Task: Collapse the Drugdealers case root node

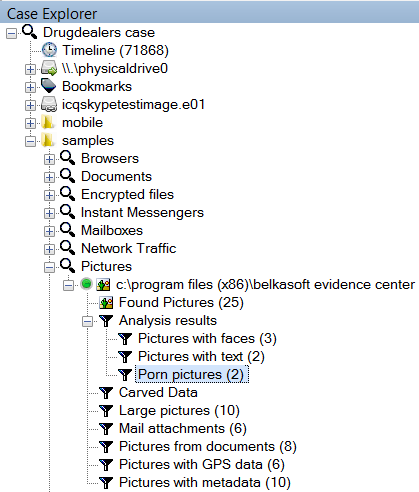Action: [x=11, y=33]
